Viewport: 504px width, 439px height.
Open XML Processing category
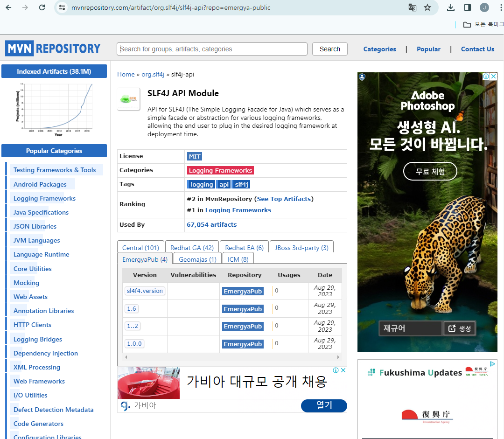(x=37, y=367)
